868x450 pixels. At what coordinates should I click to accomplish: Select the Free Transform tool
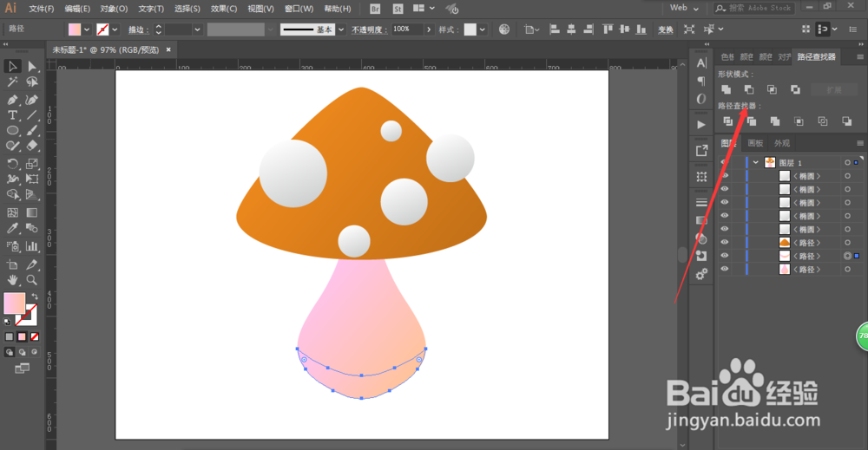(32, 179)
